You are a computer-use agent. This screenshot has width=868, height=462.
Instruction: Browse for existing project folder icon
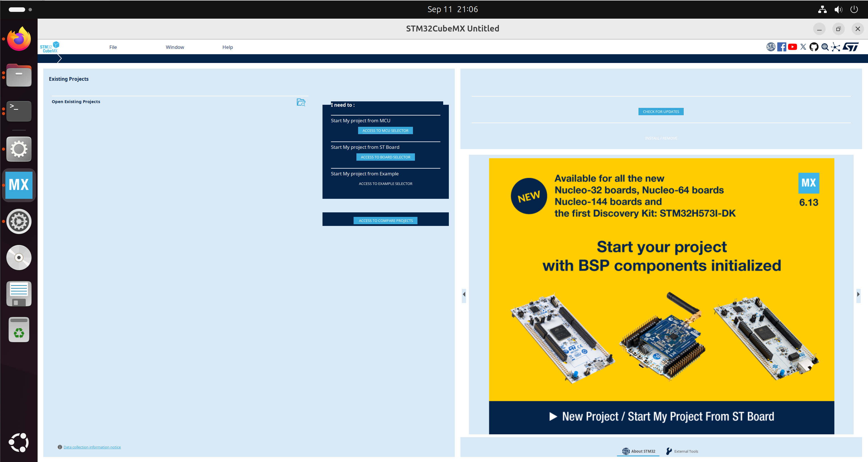301,102
